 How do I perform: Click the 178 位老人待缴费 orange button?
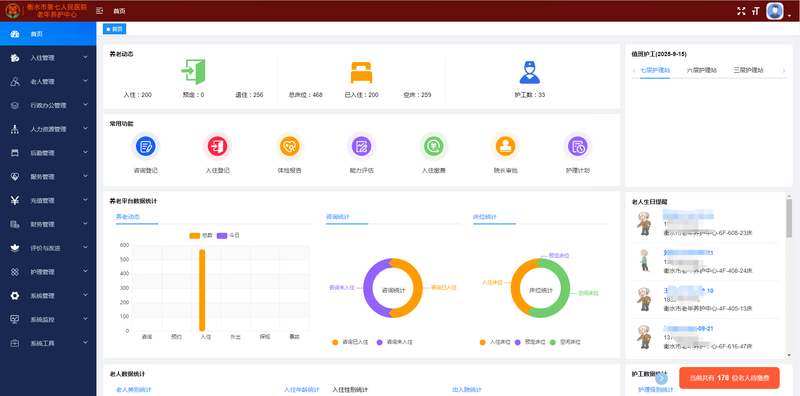pyautogui.click(x=729, y=378)
